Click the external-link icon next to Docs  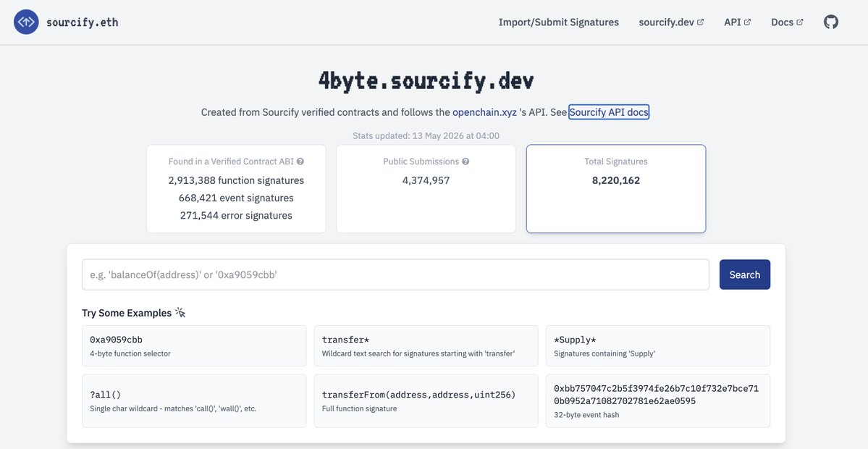coord(799,22)
